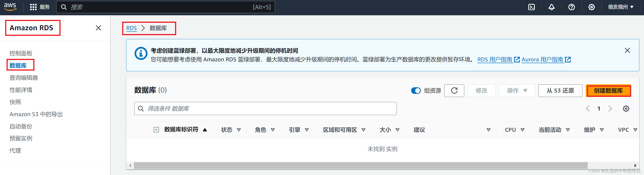Open the notifications bell

click(x=552, y=7)
